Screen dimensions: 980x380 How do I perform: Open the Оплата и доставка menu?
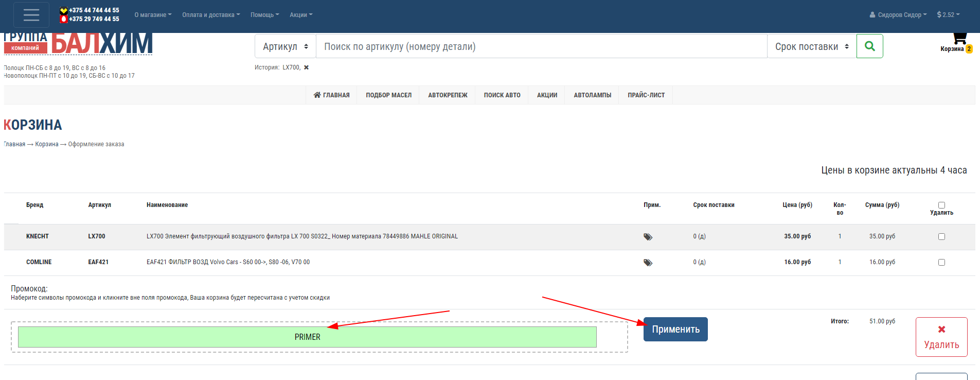[210, 15]
